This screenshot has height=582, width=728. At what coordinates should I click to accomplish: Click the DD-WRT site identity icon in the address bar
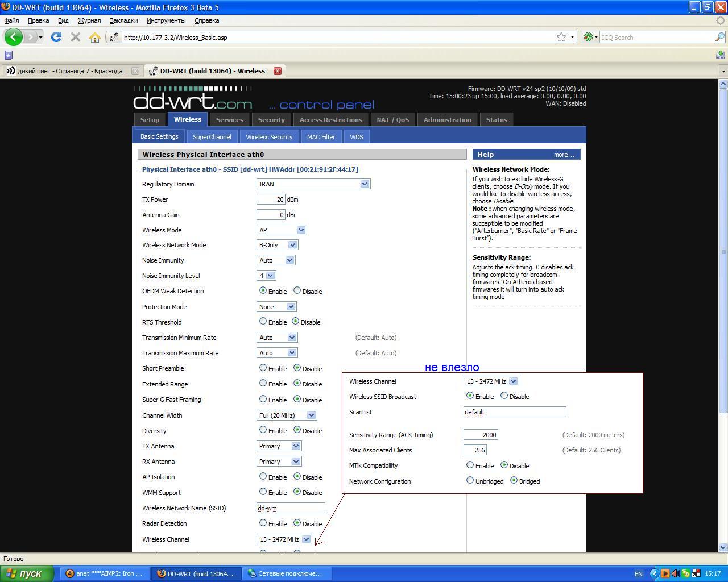(x=114, y=38)
